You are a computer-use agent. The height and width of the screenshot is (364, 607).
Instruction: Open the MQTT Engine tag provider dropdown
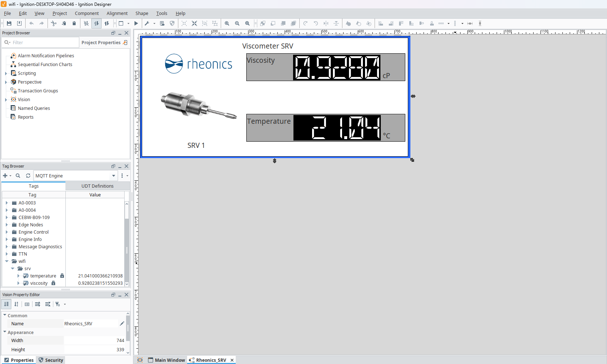tap(114, 176)
